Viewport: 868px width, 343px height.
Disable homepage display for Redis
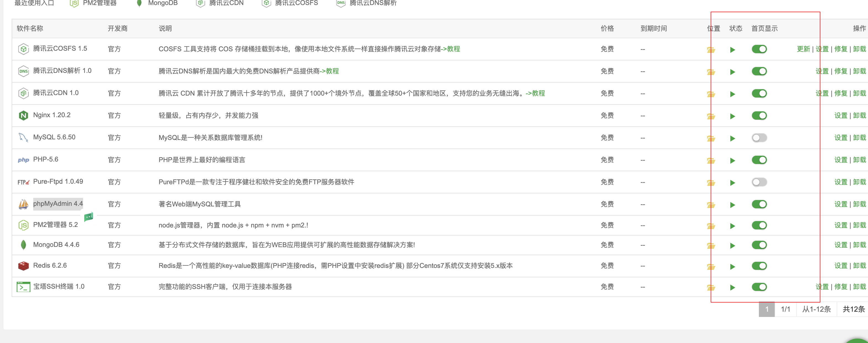click(x=759, y=266)
